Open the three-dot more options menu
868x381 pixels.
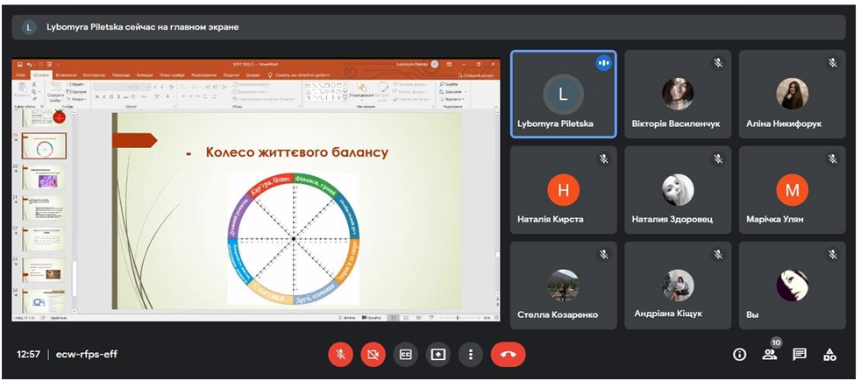coord(471,355)
